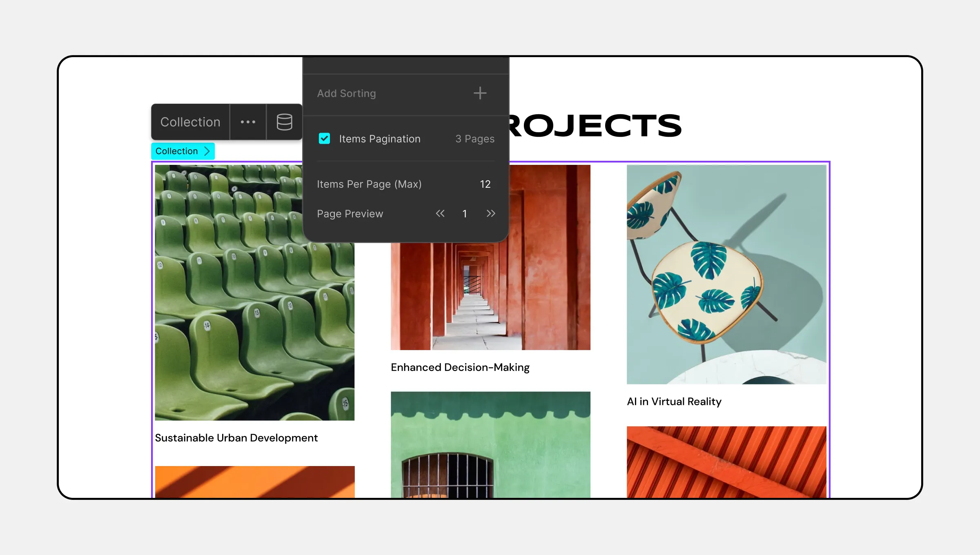Click the cyan checkbox next to Items Pagination

[324, 138]
